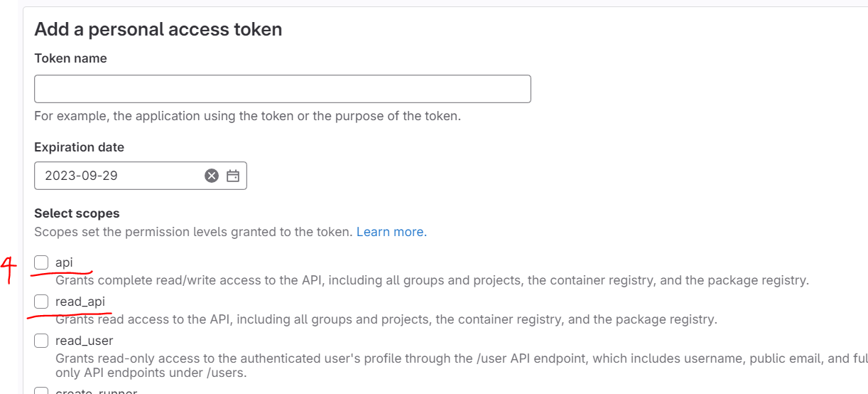Screen dimensions: 868x394
Task: Click into the Token name text field
Action: (282, 89)
